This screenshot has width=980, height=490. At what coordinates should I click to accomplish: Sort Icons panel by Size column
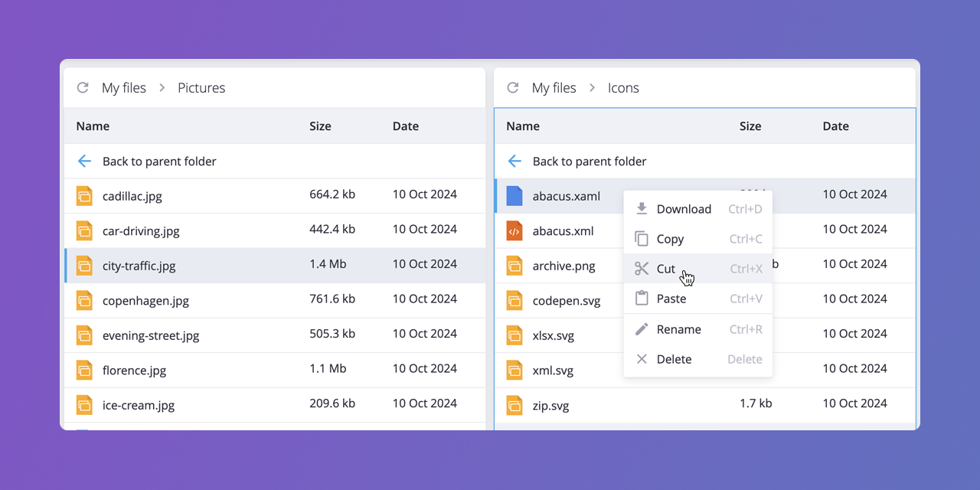click(x=750, y=126)
